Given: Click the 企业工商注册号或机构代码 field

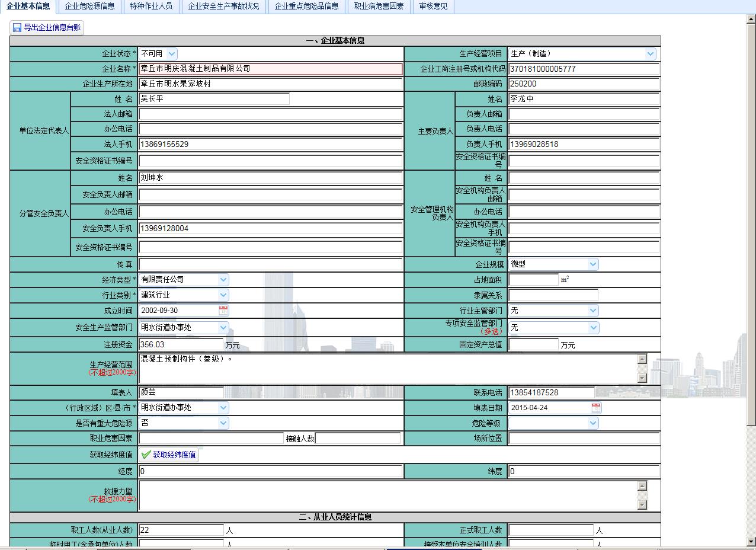Looking at the screenshot, I should [x=584, y=69].
